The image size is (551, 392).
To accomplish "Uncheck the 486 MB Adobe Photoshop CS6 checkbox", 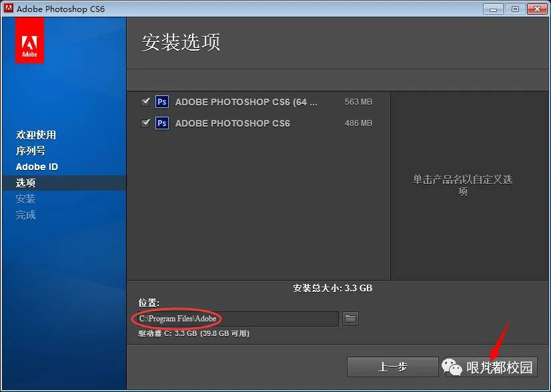I will click(145, 123).
